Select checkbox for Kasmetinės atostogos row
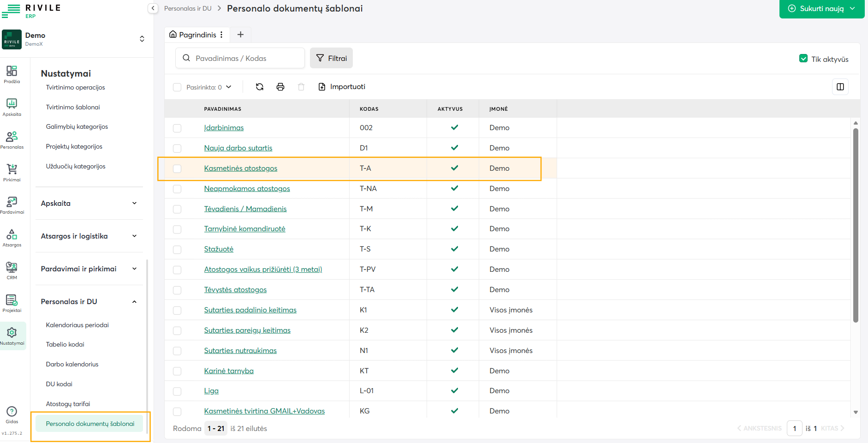868x443 pixels. [x=177, y=168]
